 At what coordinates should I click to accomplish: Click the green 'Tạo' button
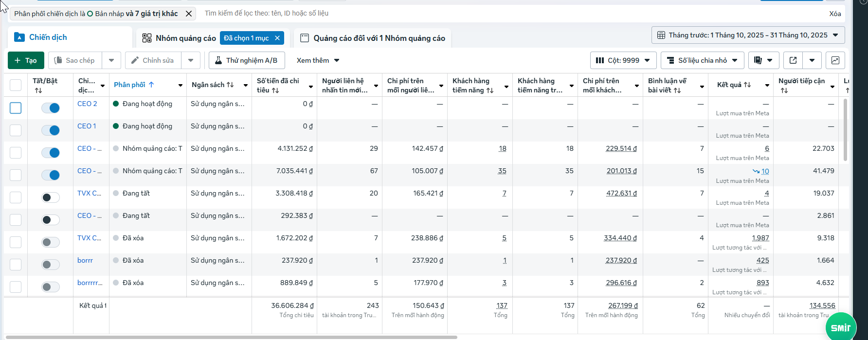(26, 60)
